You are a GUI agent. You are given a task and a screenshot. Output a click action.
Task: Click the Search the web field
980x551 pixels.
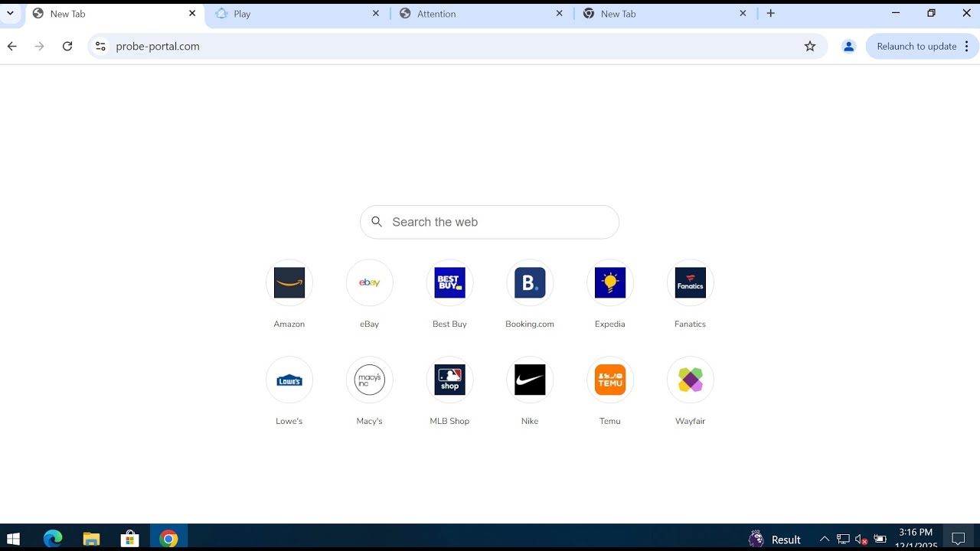(x=490, y=222)
